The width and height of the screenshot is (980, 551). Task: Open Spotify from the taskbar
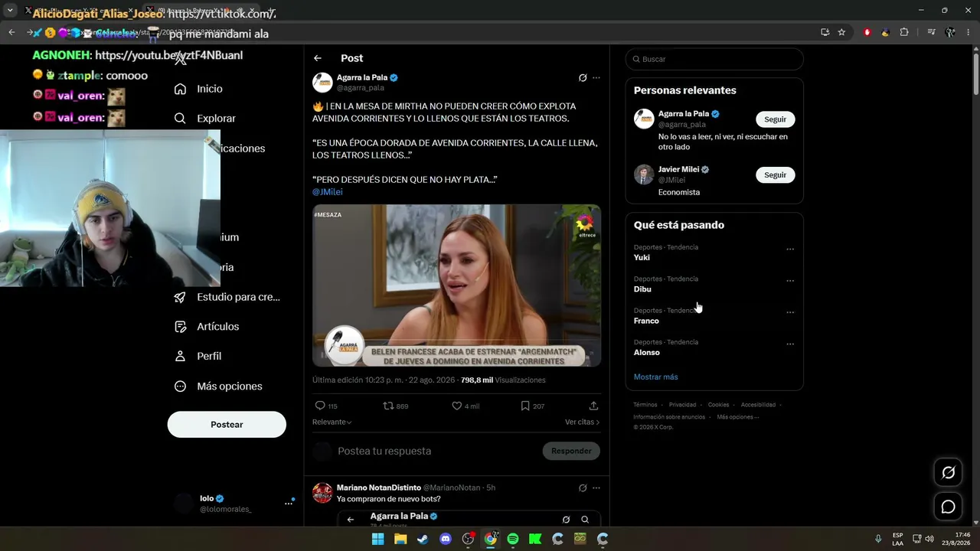tap(513, 539)
